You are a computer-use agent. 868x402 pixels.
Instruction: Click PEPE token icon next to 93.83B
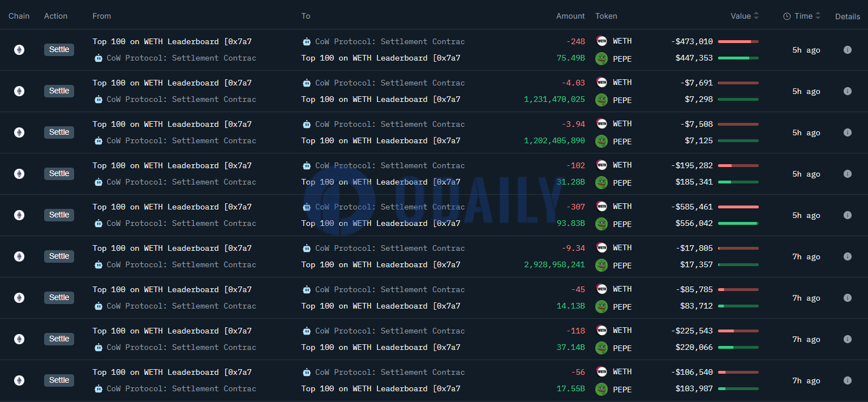point(601,224)
